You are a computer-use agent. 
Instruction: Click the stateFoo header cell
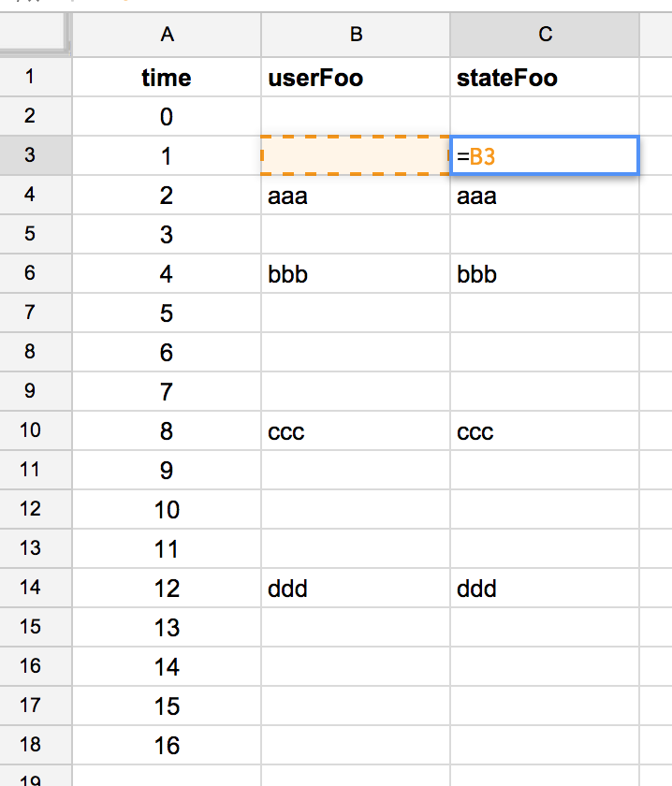[x=545, y=77]
